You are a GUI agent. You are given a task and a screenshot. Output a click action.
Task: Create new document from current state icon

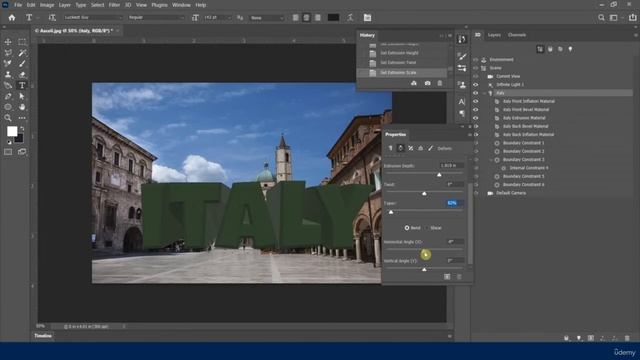tap(414, 83)
